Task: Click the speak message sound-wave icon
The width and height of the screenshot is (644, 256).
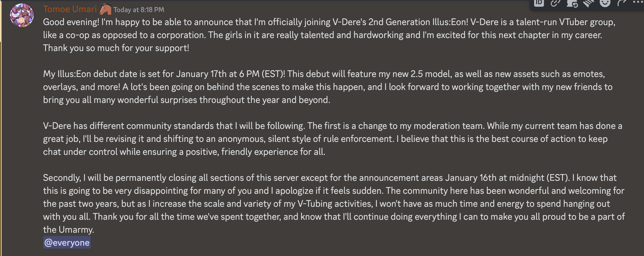Action: pyautogui.click(x=589, y=3)
